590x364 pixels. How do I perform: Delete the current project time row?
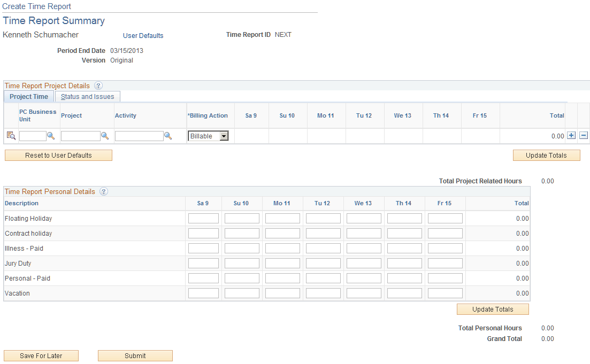click(x=583, y=136)
